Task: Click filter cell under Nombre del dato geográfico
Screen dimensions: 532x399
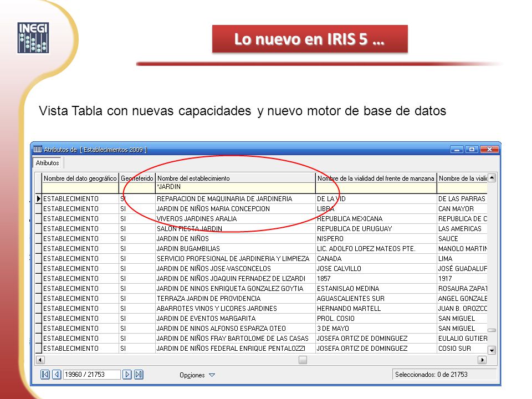Action: [x=80, y=187]
